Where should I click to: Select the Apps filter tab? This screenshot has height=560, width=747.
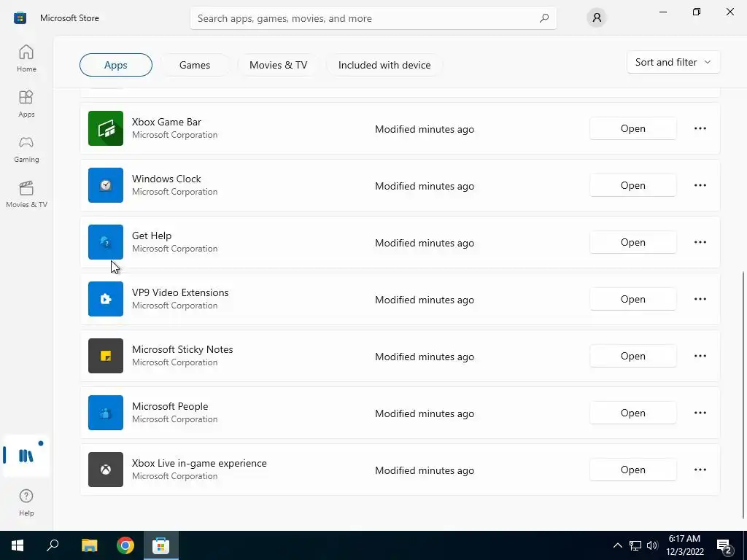[116, 65]
